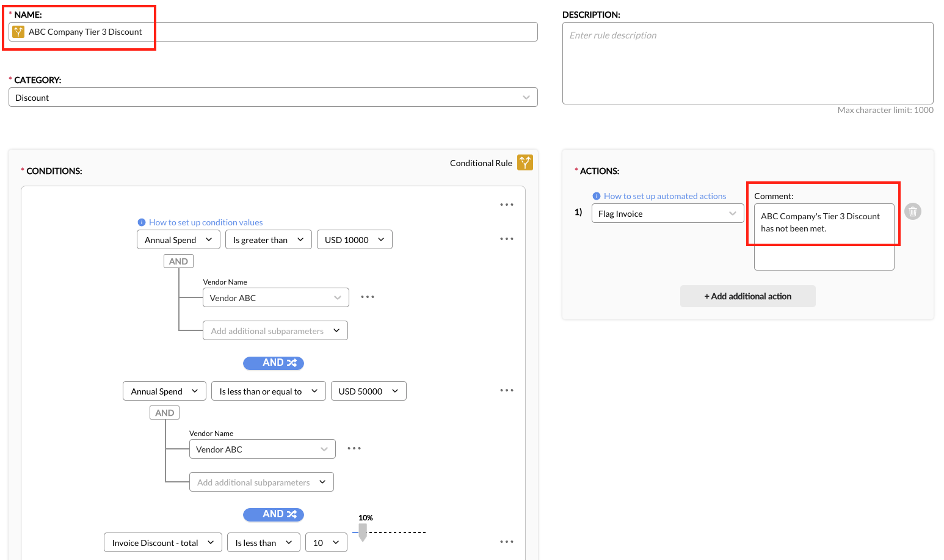The width and height of the screenshot is (944, 560).
Task: Open the Flag Invoice action dropdown
Action: [x=667, y=214]
